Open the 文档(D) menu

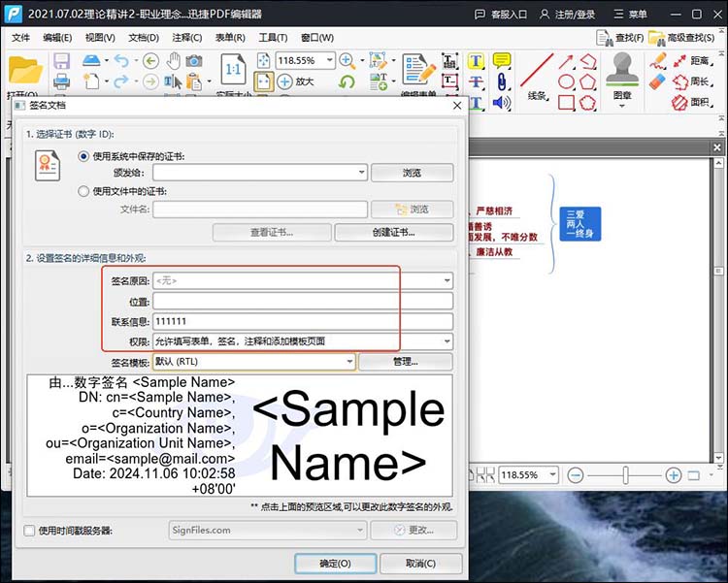click(144, 38)
